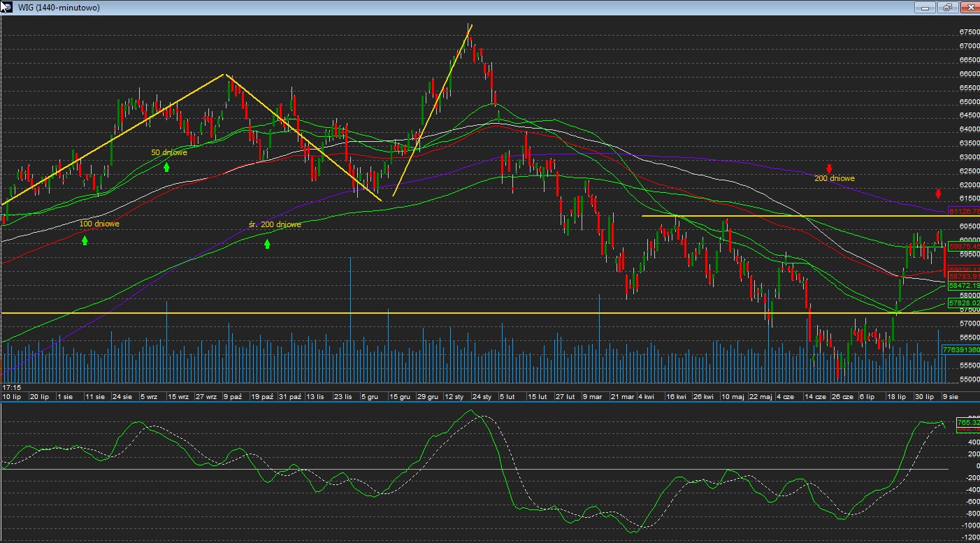
Task: Click the green arrow below the '50 dniowe' label
Action: coord(166,167)
